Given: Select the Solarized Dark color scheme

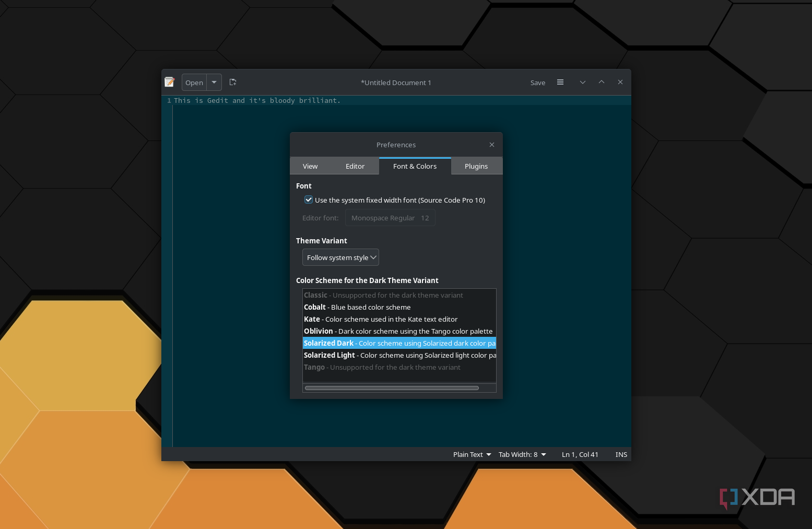Looking at the screenshot, I should pos(399,343).
